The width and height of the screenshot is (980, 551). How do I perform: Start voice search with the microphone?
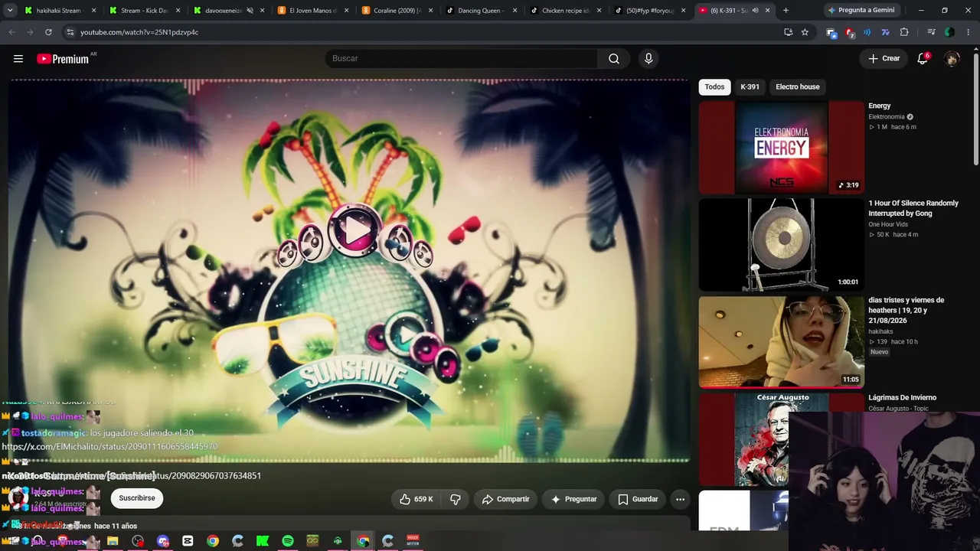click(648, 59)
